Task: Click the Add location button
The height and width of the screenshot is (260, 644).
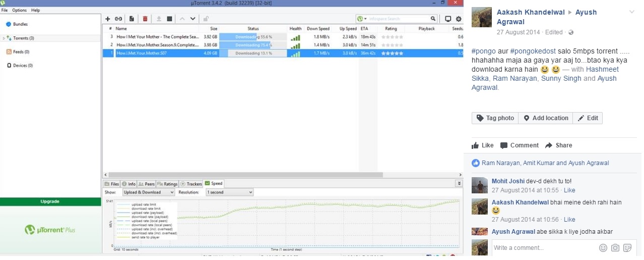Action: click(x=546, y=118)
